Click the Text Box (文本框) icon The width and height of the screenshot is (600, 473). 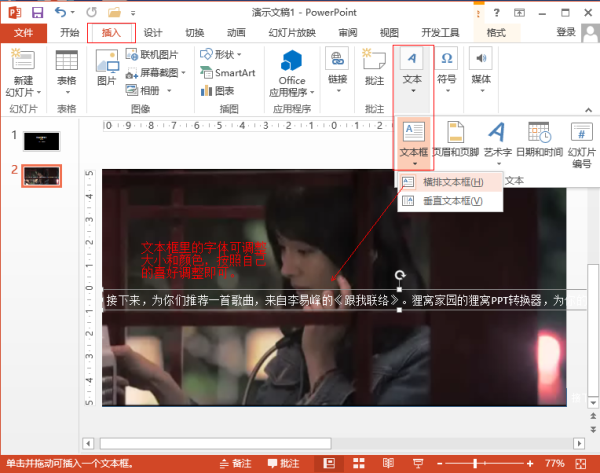414,132
